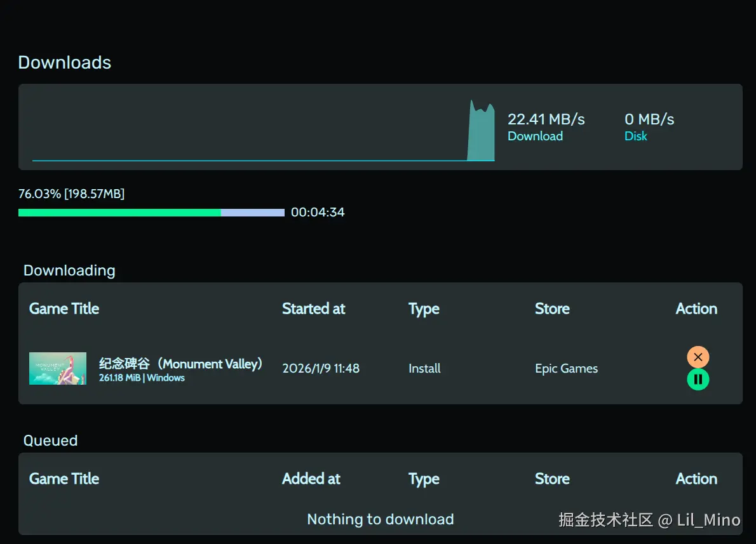The height and width of the screenshot is (544, 756).
Task: Select the 22.41 MB/s Download speed readout
Action: [546, 119]
